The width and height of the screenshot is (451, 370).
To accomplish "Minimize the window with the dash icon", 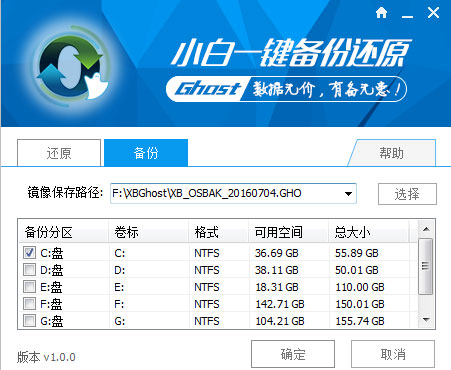I will [407, 17].
